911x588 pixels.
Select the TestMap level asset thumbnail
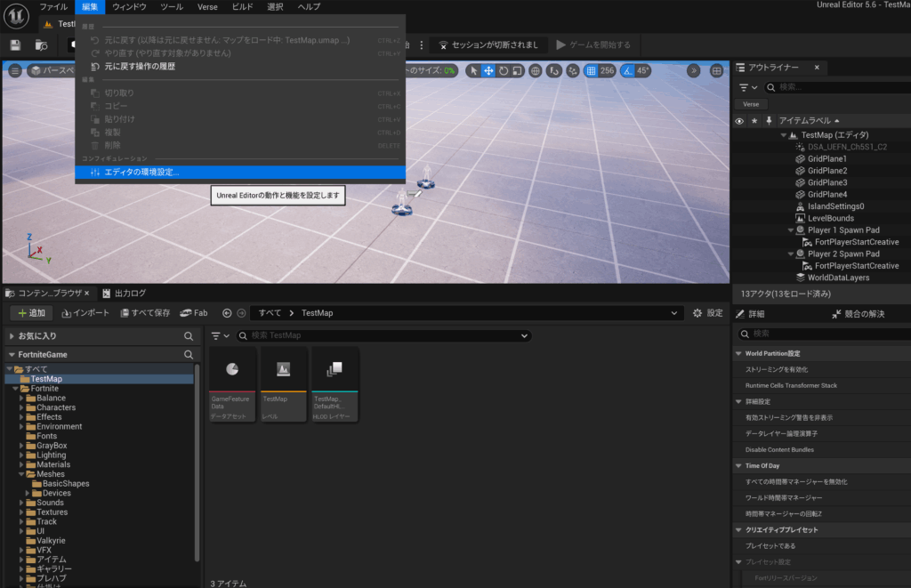tap(283, 384)
